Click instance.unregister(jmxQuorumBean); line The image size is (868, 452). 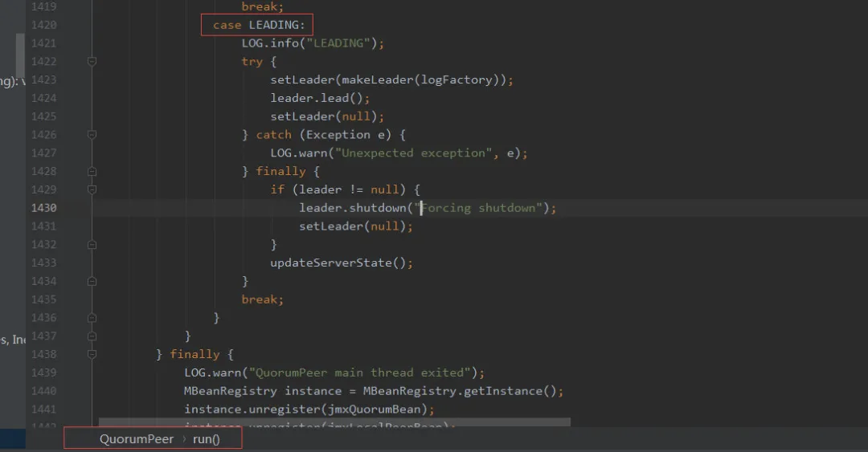pyautogui.click(x=309, y=409)
